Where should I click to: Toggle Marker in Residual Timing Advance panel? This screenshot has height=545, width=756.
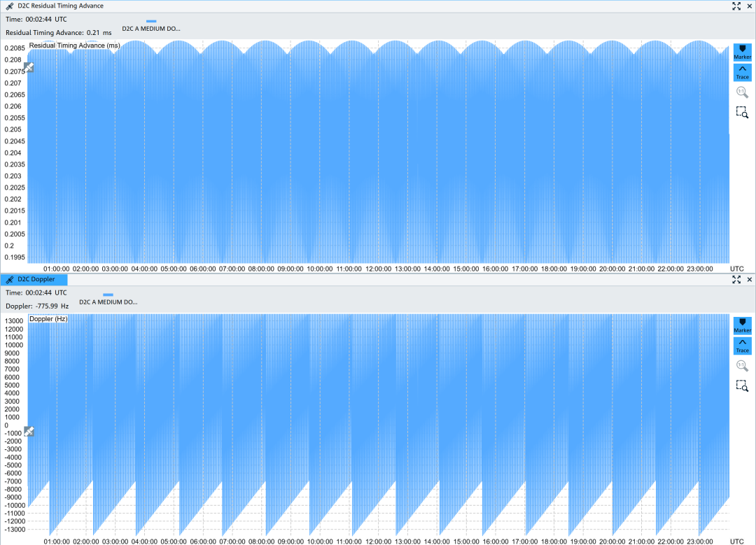coord(742,52)
